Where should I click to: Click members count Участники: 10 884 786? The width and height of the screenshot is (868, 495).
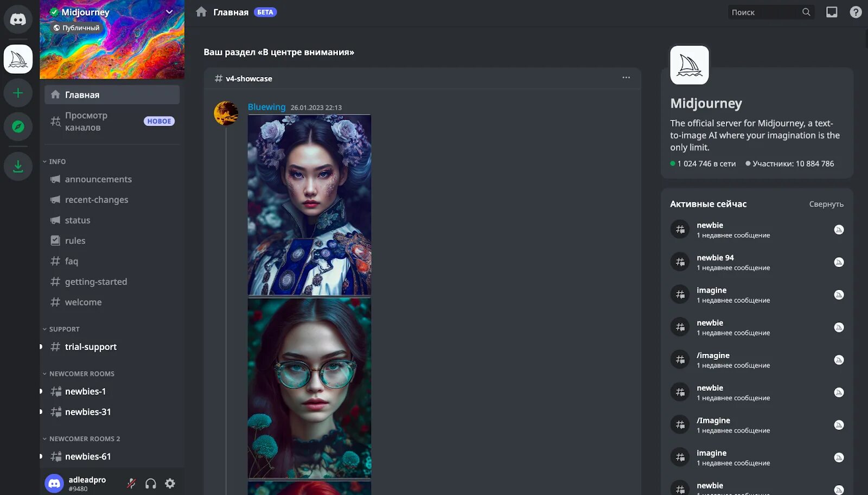pyautogui.click(x=790, y=163)
